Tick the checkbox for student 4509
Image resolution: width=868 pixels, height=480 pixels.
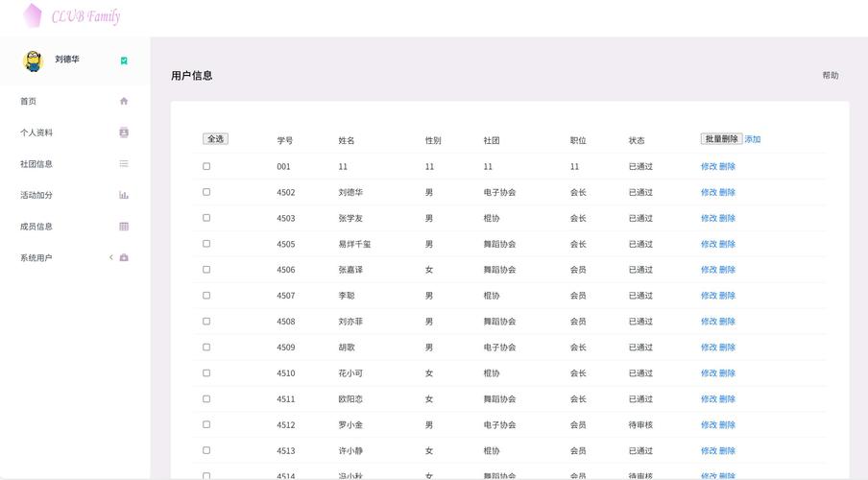point(206,348)
